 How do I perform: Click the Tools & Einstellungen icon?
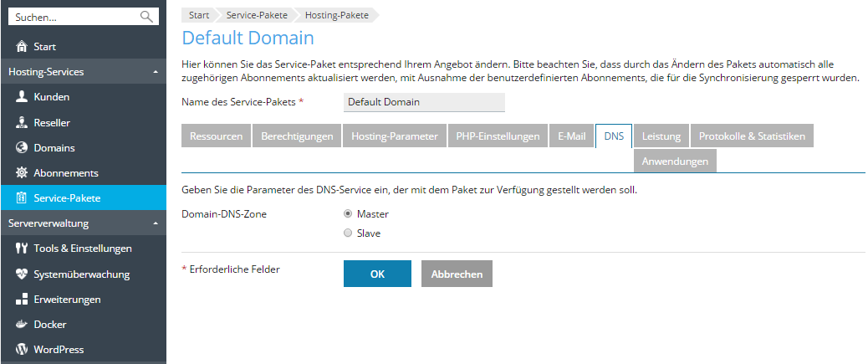click(23, 249)
